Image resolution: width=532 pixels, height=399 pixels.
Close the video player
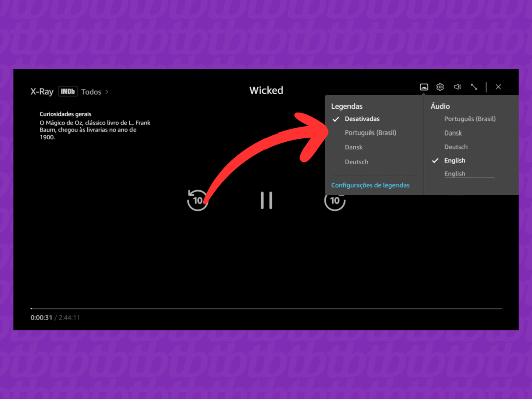[x=498, y=87]
